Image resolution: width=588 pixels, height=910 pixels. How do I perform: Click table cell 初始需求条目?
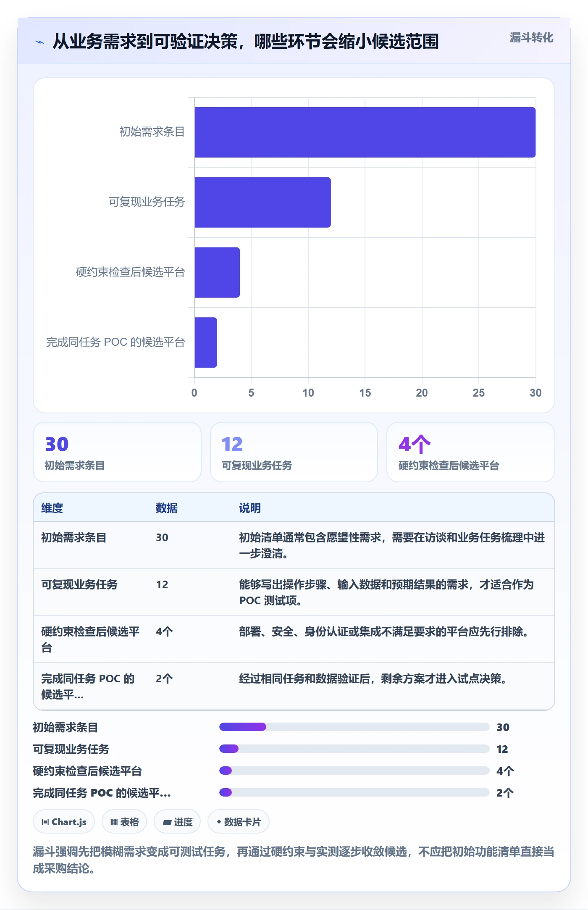point(74,537)
